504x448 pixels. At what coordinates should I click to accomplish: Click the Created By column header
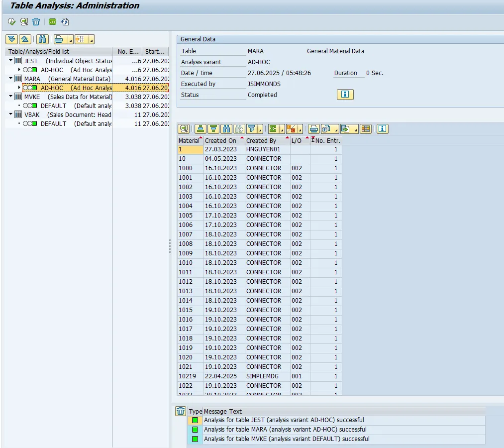268,140
